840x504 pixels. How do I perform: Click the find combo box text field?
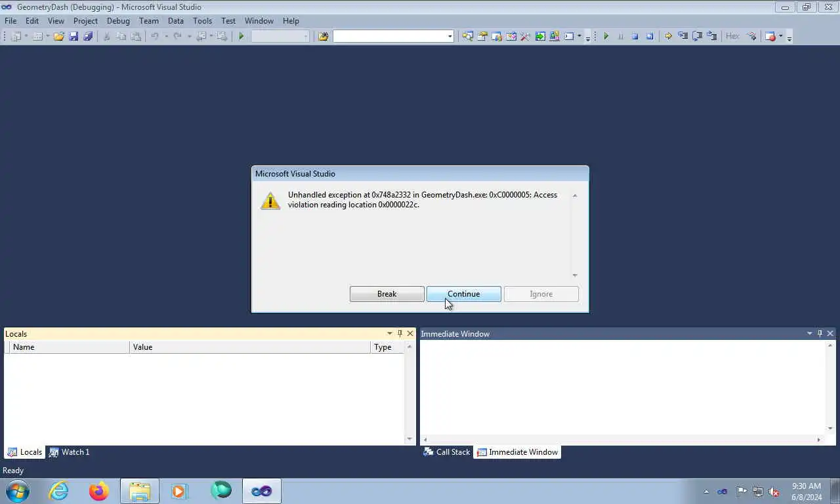390,36
